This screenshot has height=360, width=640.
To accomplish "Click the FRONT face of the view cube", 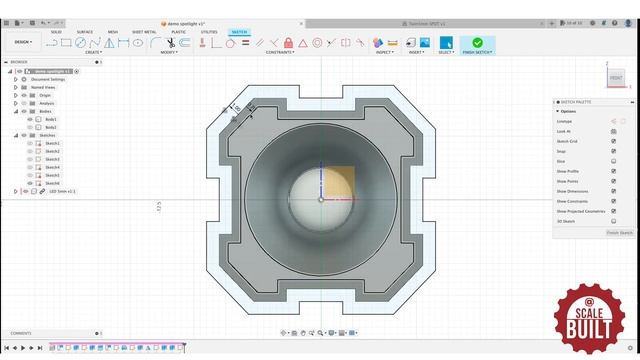I will (616, 78).
